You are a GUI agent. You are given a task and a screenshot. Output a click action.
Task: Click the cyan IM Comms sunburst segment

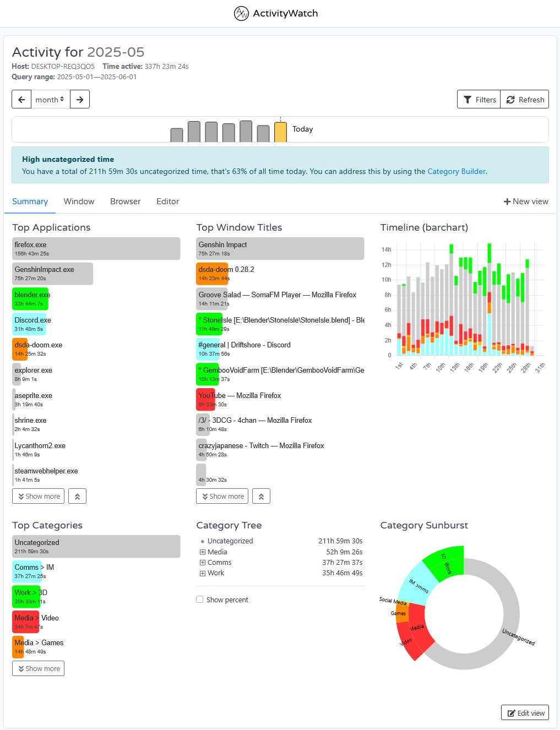417,585
